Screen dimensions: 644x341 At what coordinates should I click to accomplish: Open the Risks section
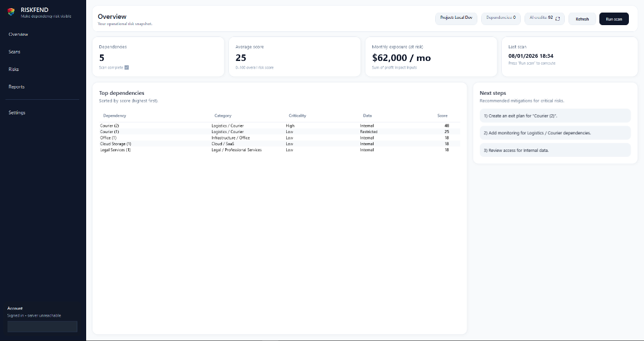tap(14, 70)
